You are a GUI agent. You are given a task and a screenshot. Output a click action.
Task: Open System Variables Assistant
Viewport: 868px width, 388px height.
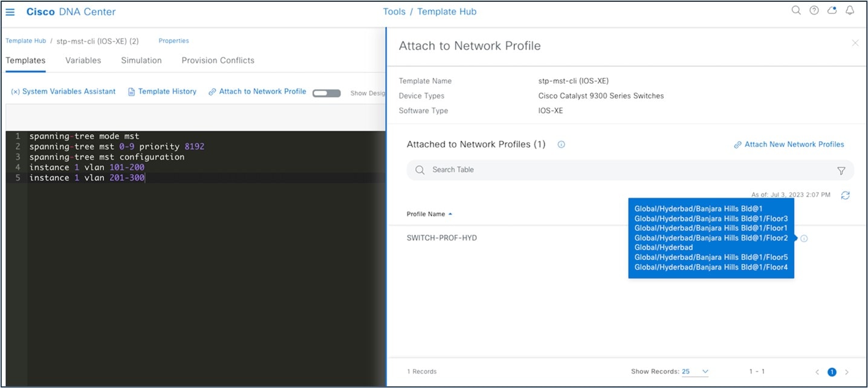click(63, 92)
